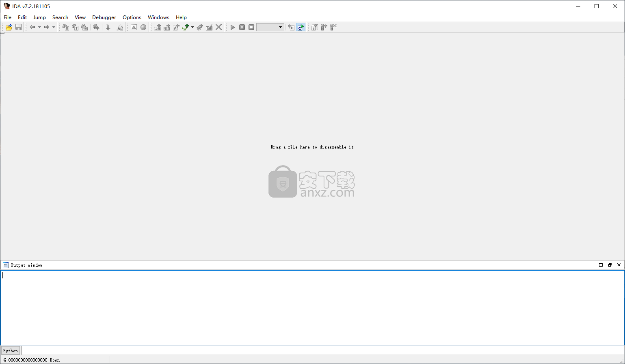
Task: Click the Python language button
Action: 11,351
